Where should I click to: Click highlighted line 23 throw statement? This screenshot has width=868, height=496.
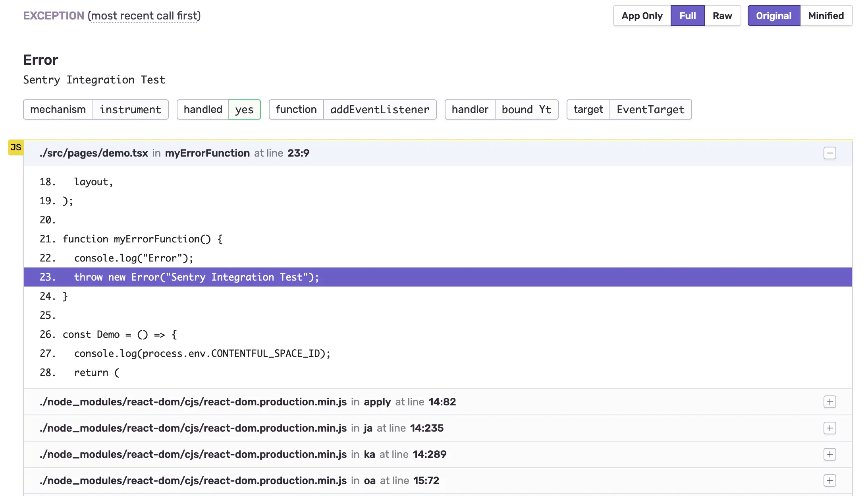[197, 277]
